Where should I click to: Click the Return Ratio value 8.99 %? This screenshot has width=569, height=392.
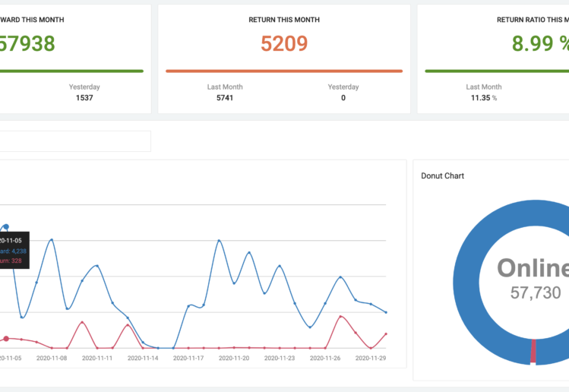539,44
